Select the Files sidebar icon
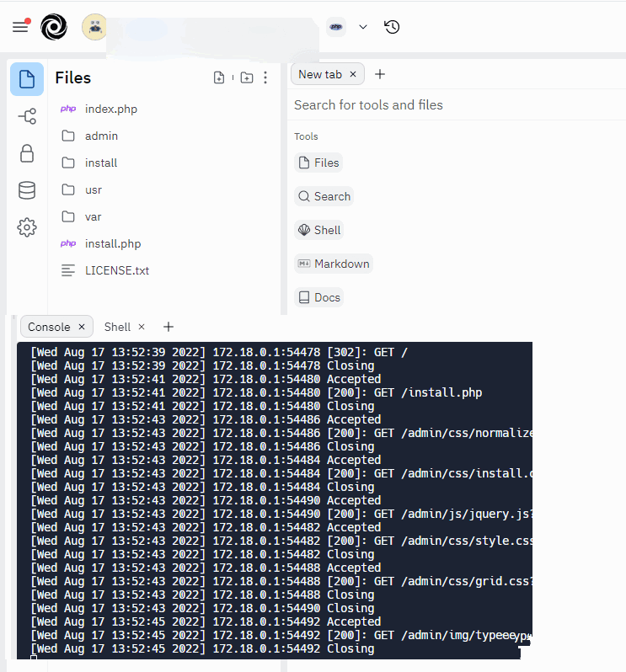This screenshot has height=672, width=626. tap(27, 79)
